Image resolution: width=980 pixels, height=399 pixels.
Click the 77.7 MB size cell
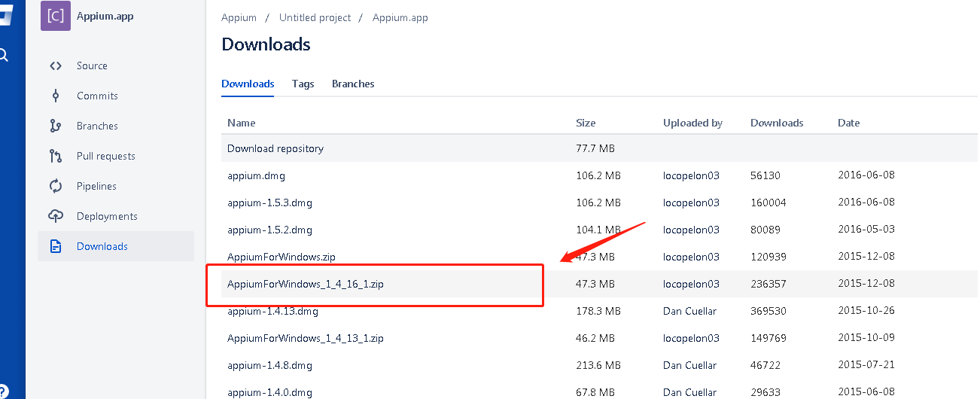(x=597, y=148)
